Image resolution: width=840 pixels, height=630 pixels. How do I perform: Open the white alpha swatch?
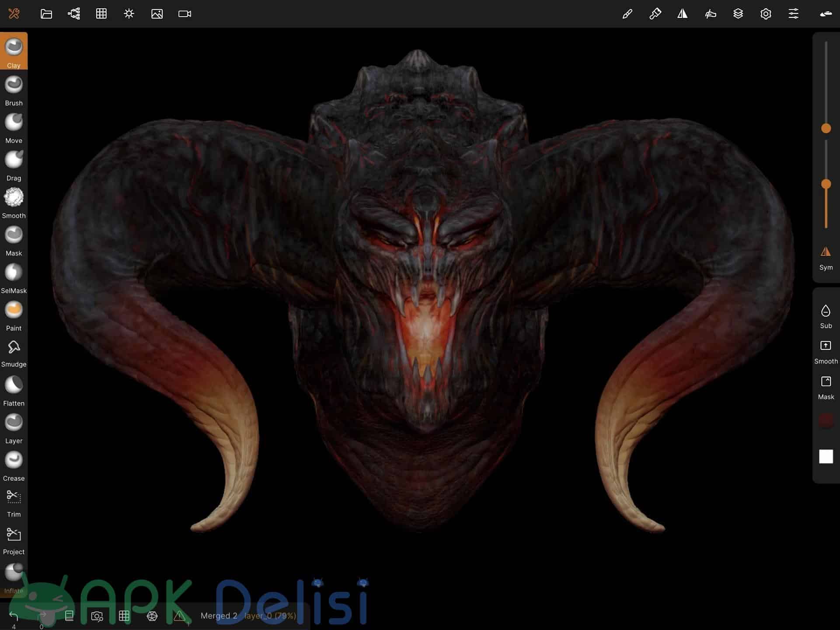click(x=826, y=457)
